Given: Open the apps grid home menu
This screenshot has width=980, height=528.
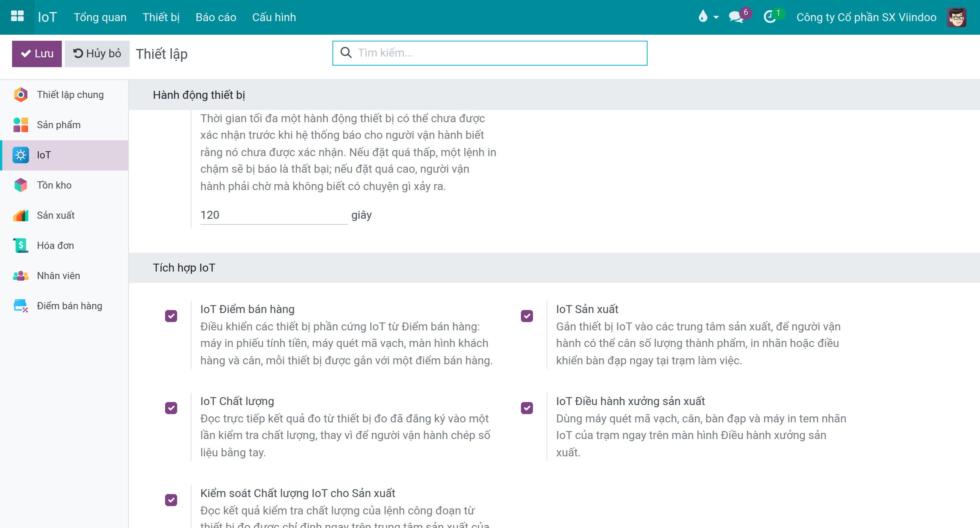Looking at the screenshot, I should [x=17, y=17].
